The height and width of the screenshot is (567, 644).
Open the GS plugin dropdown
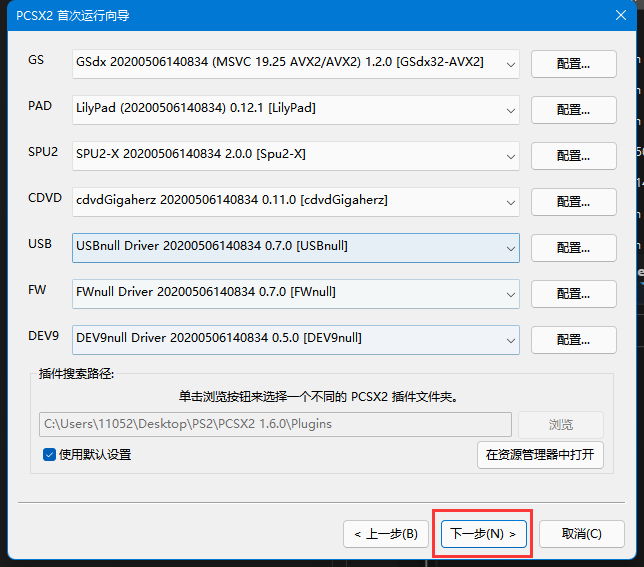(296, 64)
